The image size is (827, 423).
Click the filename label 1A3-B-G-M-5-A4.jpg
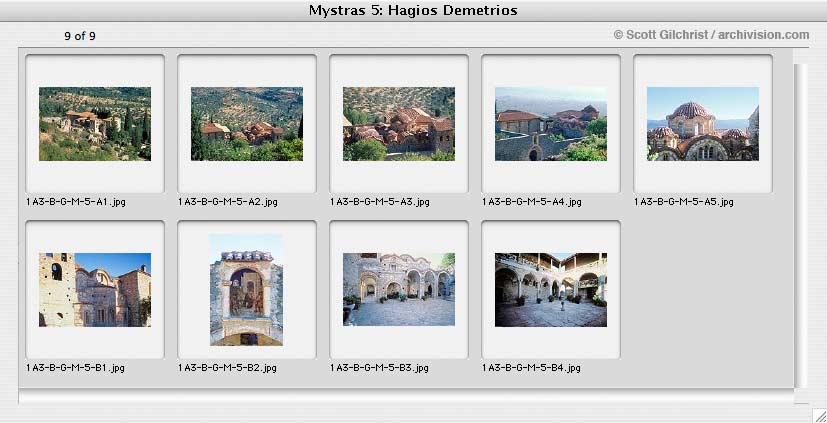click(532, 201)
